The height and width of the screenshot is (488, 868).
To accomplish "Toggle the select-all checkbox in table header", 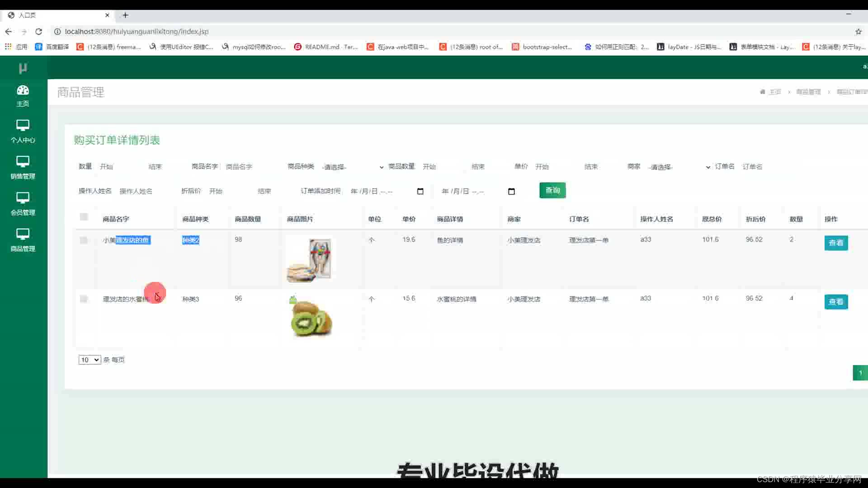I will coord(84,217).
